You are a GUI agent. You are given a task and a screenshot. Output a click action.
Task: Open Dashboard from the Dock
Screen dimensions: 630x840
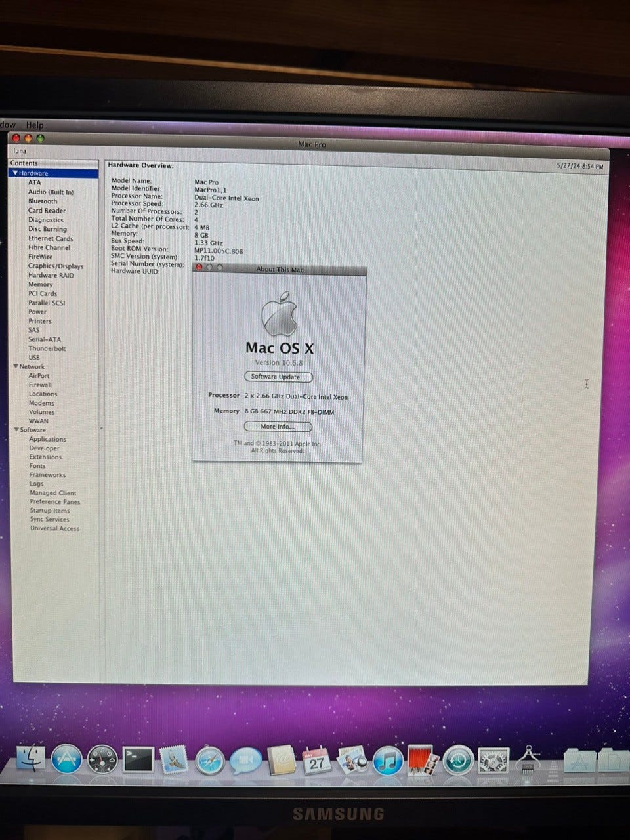(102, 760)
